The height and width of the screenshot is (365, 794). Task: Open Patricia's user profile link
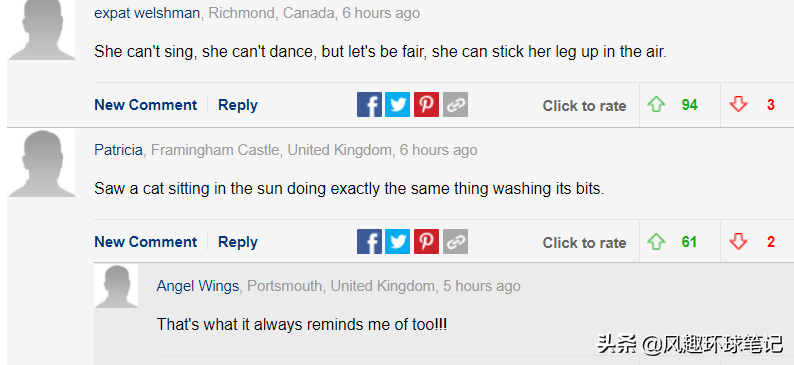point(118,150)
